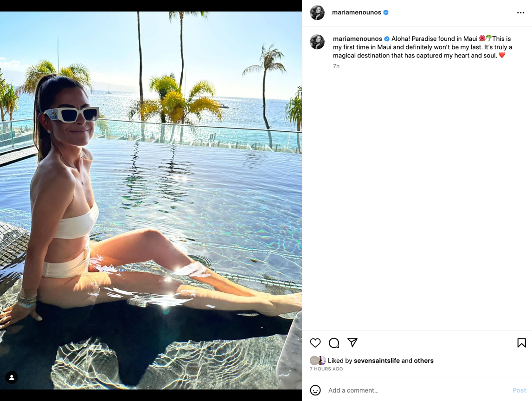
Task: Focus the "Add a comment…" field
Action: point(417,390)
